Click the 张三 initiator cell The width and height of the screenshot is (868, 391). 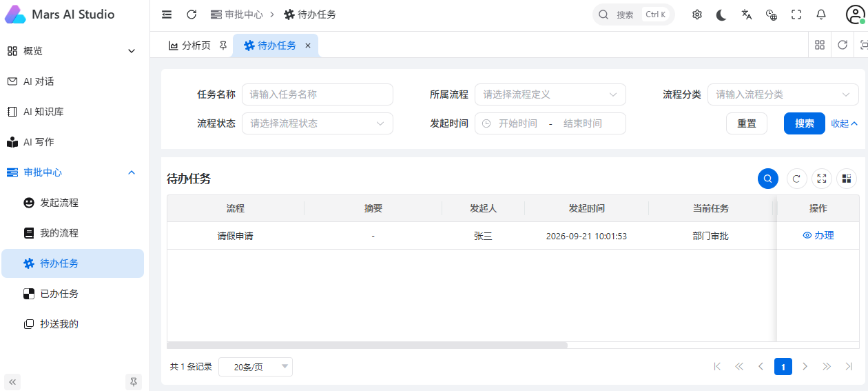483,236
